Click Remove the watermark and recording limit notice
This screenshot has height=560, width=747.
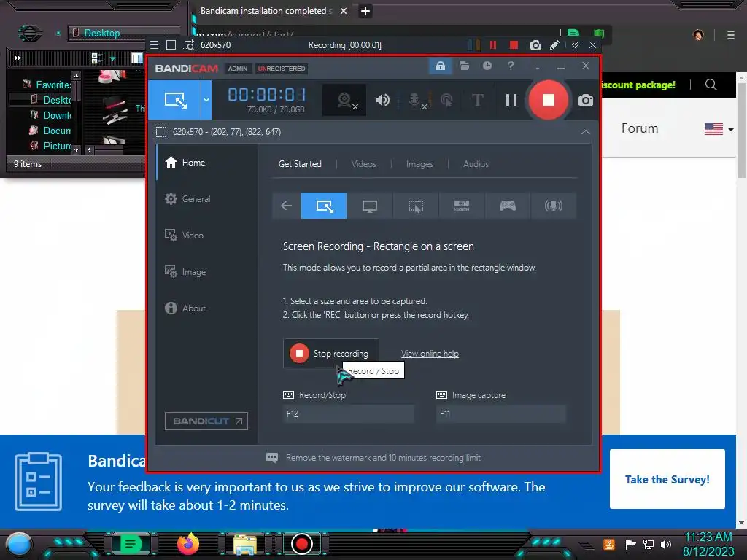coord(373,458)
